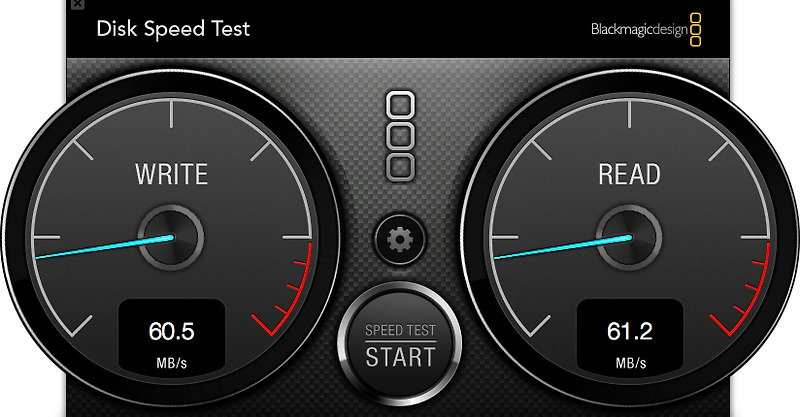Click the WRITE gauge label
Image resolution: width=800 pixels, height=417 pixels.
(x=171, y=174)
